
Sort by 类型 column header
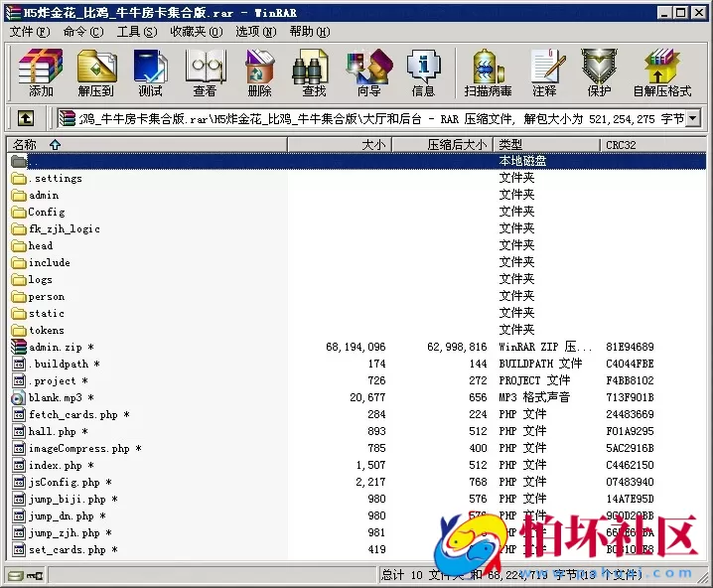[x=547, y=145]
